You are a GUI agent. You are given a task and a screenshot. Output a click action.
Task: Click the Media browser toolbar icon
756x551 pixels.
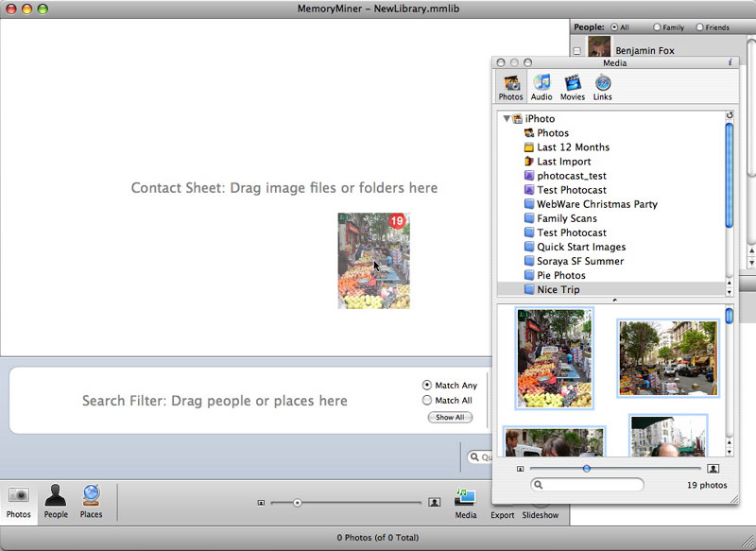465,500
